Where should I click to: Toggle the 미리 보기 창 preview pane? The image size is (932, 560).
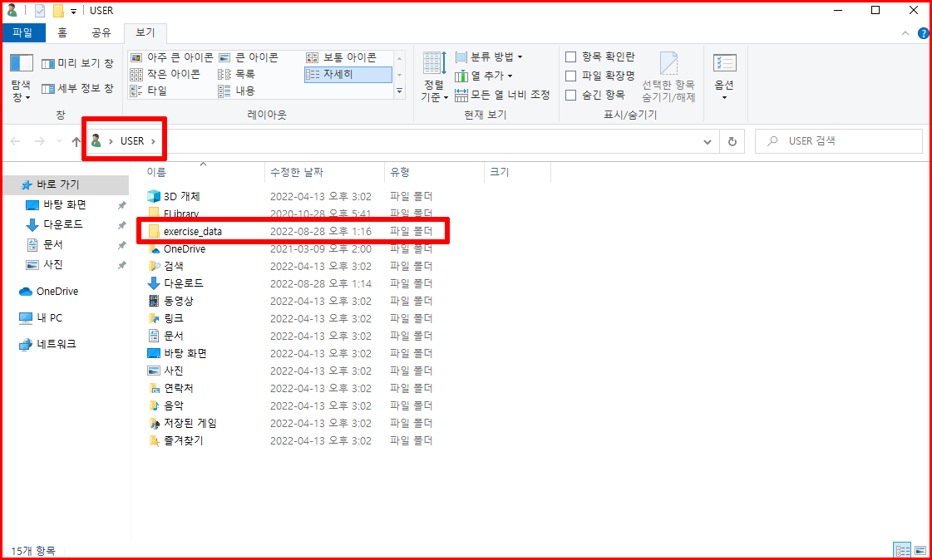(x=76, y=63)
